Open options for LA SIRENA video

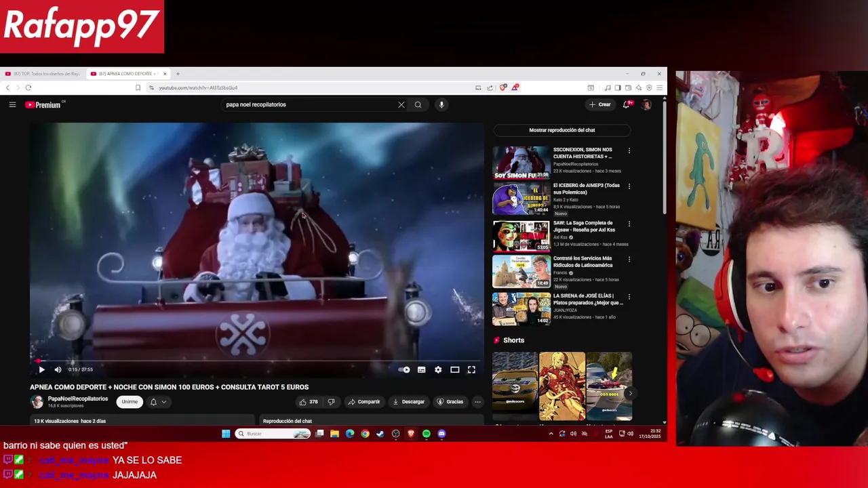(x=629, y=297)
